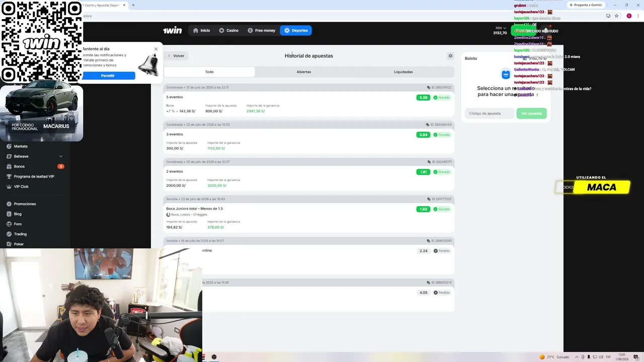Copy bet ID 292488444
This screenshot has height=362, width=644.
coord(428,125)
